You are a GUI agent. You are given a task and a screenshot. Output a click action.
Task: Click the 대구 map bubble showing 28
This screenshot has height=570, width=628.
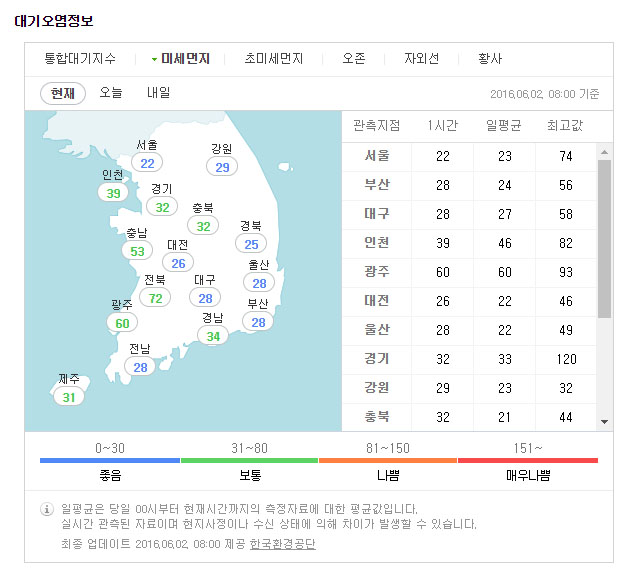point(205,298)
